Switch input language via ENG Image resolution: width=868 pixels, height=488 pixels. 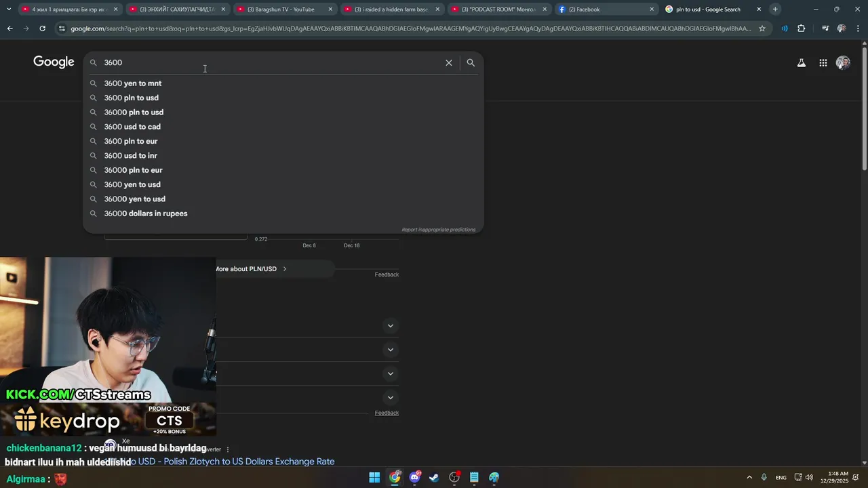781,478
